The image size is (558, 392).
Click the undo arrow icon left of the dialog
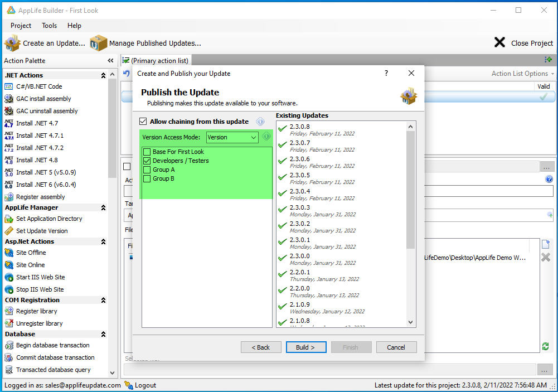[127, 74]
